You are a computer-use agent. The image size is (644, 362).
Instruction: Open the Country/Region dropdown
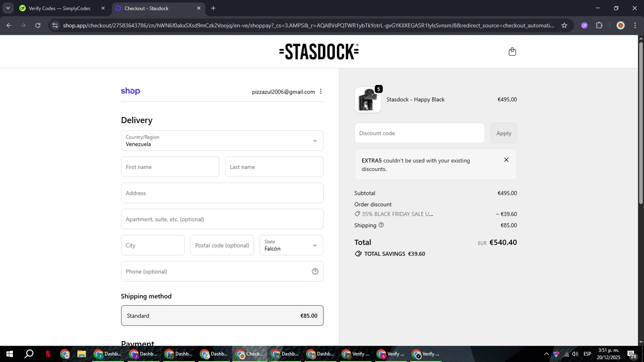point(222,141)
